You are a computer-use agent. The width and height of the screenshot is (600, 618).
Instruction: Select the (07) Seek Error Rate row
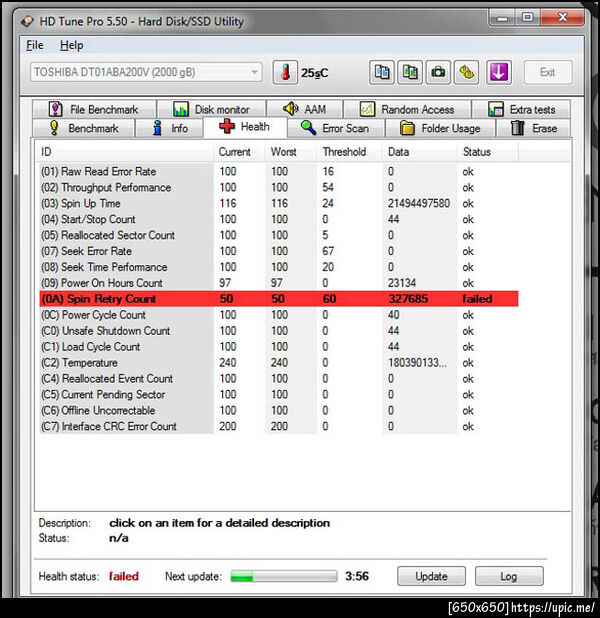tap(279, 251)
